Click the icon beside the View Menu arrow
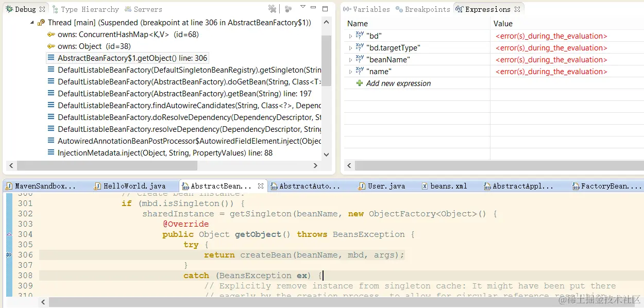644x308 pixels. coord(288,9)
